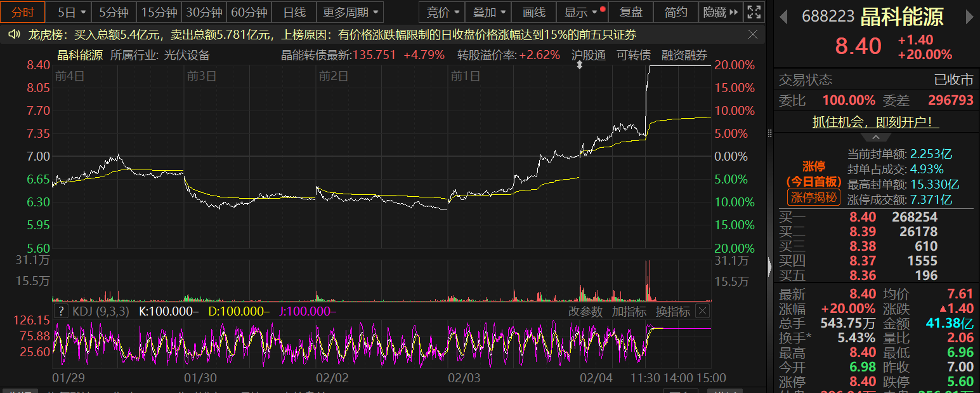Collapse limit-up info panel with chevron
Image resolution: width=980 pixels, height=393 pixels.
tap(875, 137)
